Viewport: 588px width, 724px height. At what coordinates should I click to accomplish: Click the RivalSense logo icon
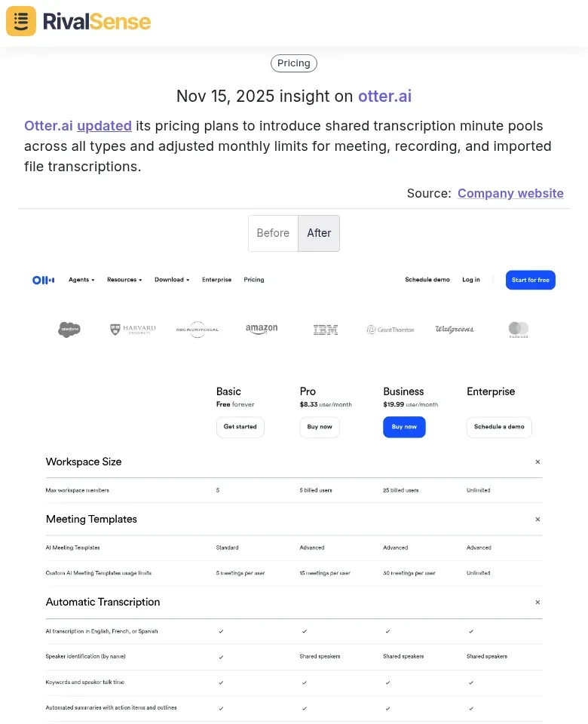(20, 21)
